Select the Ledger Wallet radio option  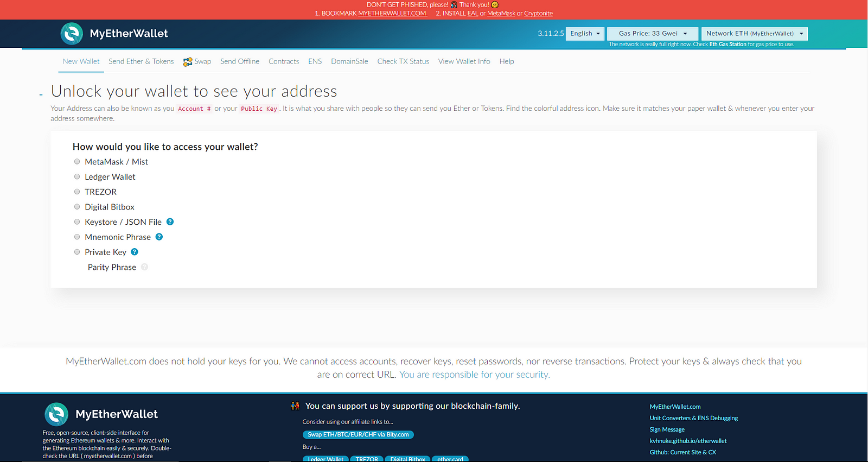coord(77,177)
